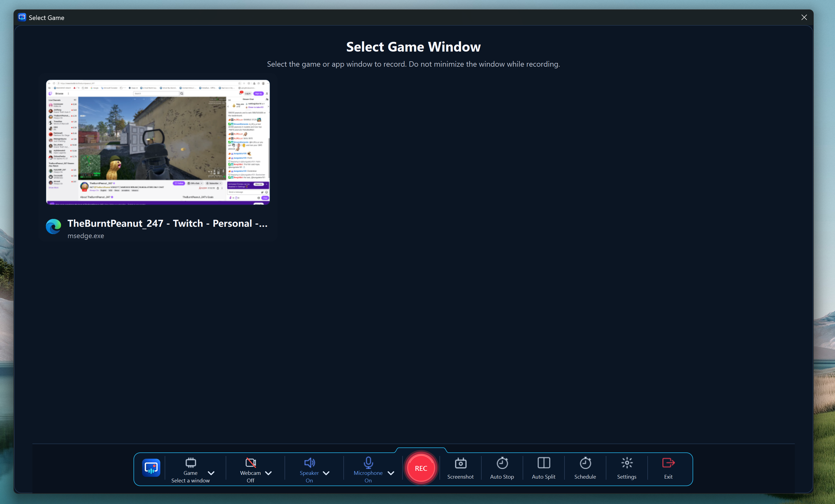This screenshot has height=504, width=835.
Task: Expand the Speaker options chevron
Action: [326, 473]
